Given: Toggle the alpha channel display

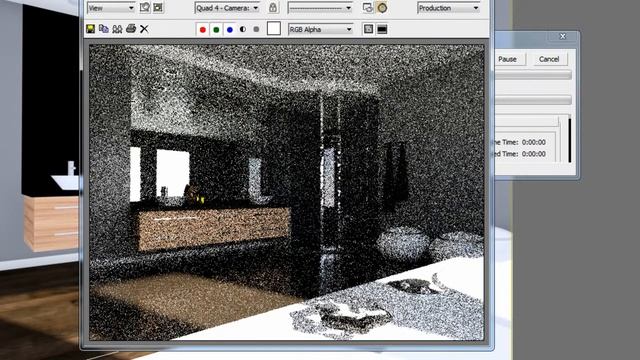Looking at the screenshot, I should click(x=243, y=29).
